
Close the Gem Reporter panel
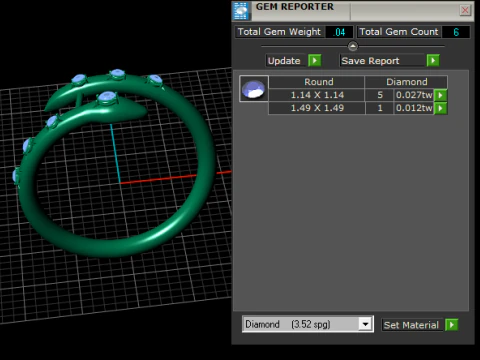pos(465,10)
